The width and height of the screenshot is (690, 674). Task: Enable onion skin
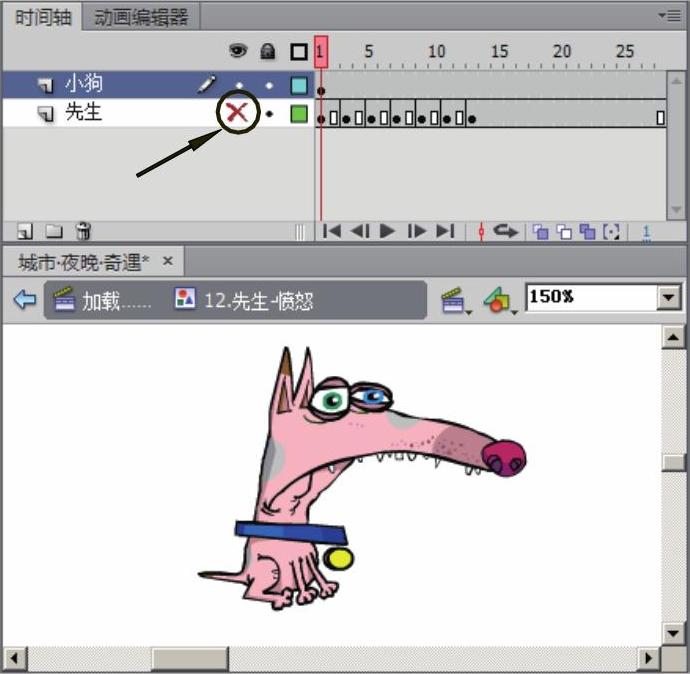(x=540, y=231)
